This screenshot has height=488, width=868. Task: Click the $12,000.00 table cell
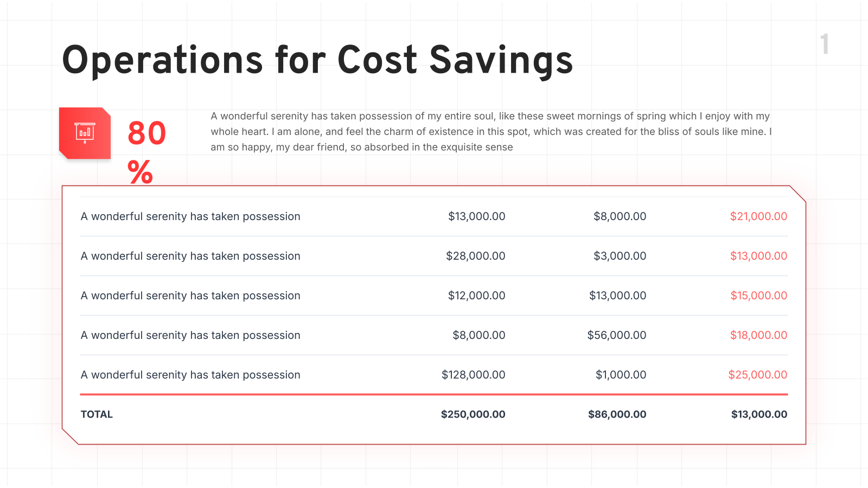(x=476, y=296)
